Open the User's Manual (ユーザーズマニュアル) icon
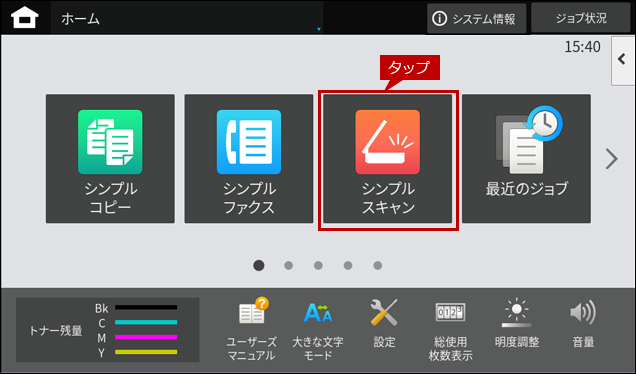Viewport: 636px width, 374px height. (251, 329)
